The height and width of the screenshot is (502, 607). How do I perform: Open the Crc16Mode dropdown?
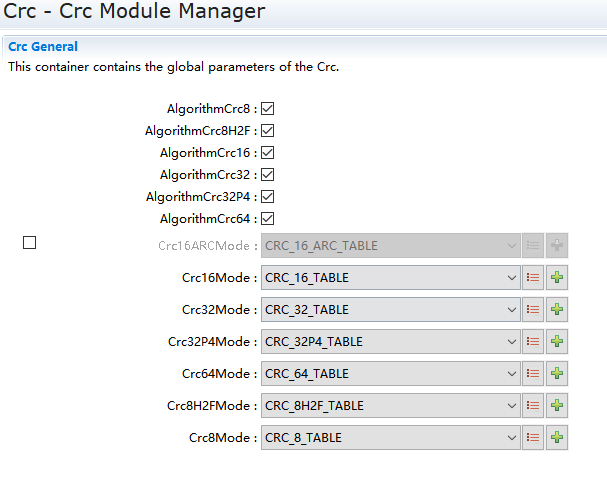(x=391, y=278)
